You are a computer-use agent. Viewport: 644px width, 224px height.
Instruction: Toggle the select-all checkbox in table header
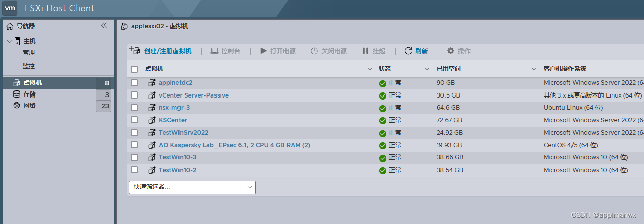tap(134, 69)
